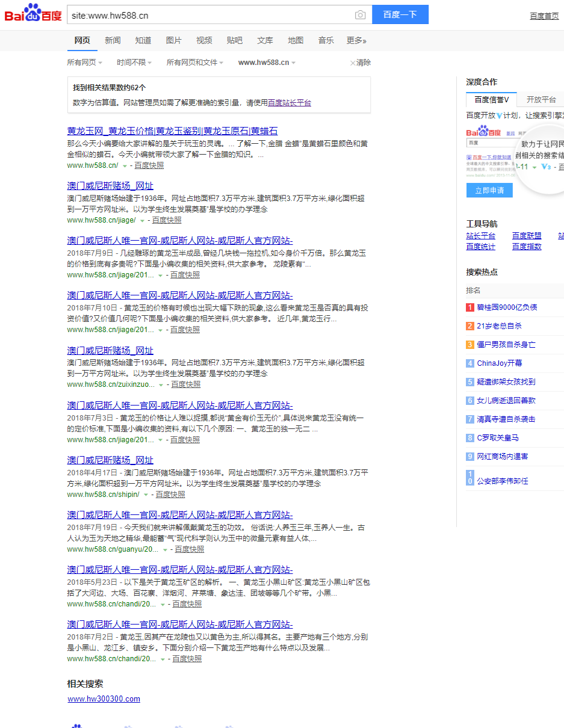The height and width of the screenshot is (728, 564).
Task: Click the yellow rank 3 badge
Action: click(x=470, y=345)
